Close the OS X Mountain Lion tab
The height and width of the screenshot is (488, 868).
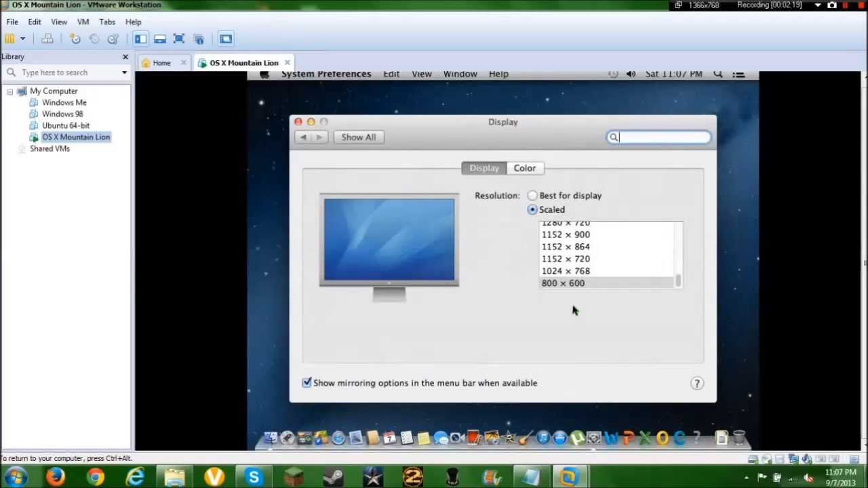pos(287,62)
